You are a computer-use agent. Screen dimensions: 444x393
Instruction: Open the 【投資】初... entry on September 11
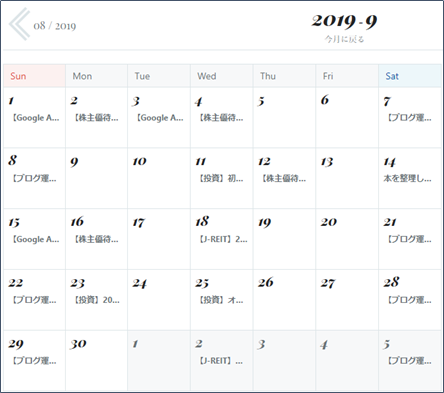click(x=221, y=178)
